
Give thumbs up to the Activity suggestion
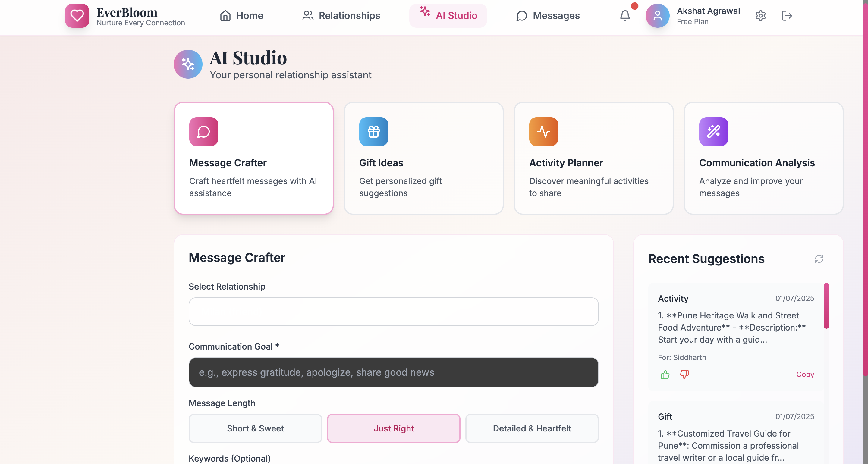click(x=665, y=375)
